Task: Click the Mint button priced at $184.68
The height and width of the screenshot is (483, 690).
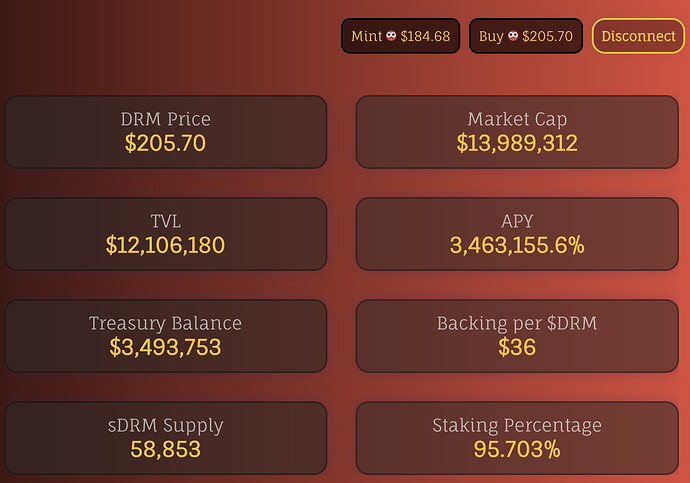Action: (400, 36)
